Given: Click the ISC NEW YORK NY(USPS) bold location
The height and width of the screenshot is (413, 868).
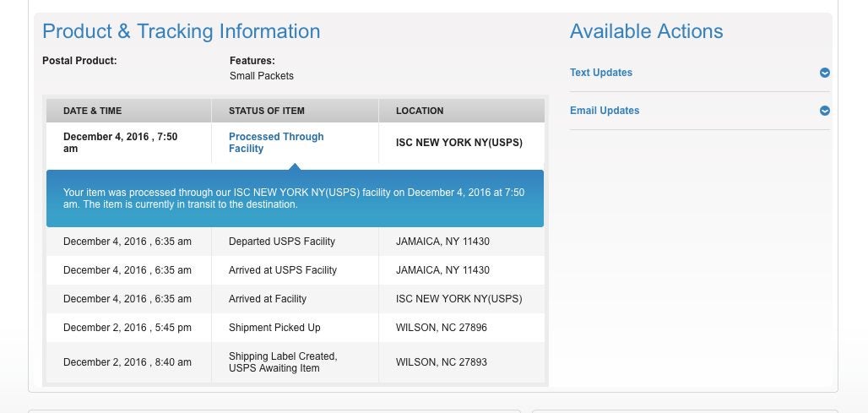Looking at the screenshot, I should point(459,143).
